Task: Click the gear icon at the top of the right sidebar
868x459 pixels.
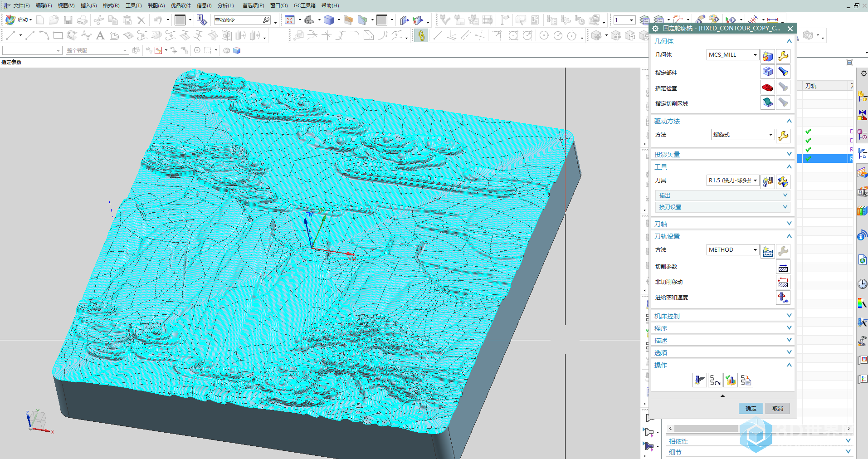Action: pyautogui.click(x=863, y=73)
